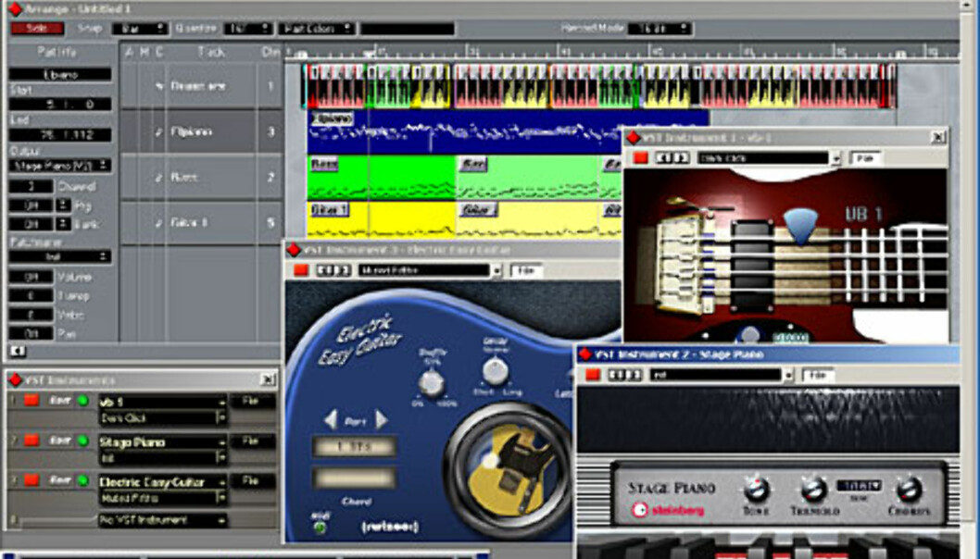Image resolution: width=980 pixels, height=559 pixels.
Task: Click the black pickup on the VB-1 bass
Action: [751, 264]
